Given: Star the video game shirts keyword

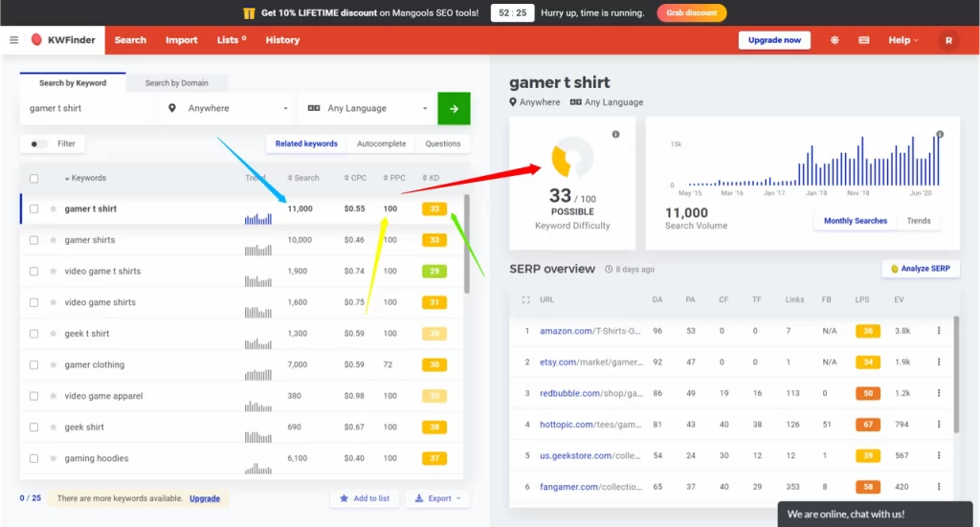Looking at the screenshot, I should (54, 302).
